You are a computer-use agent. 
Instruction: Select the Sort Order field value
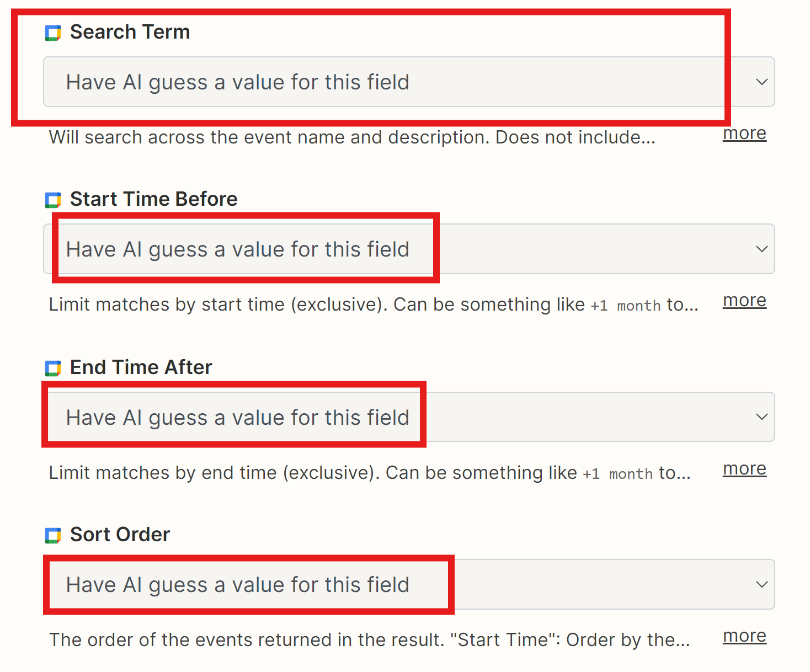tap(409, 584)
